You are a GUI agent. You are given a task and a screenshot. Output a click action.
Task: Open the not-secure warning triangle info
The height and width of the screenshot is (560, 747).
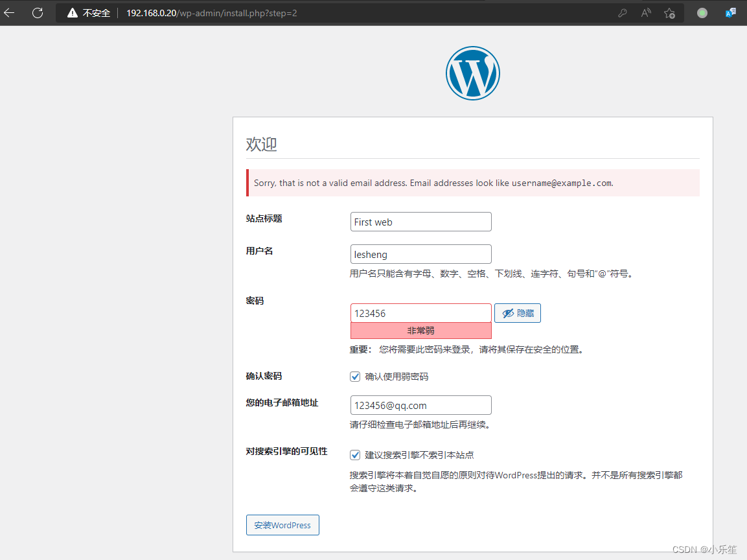tap(73, 13)
